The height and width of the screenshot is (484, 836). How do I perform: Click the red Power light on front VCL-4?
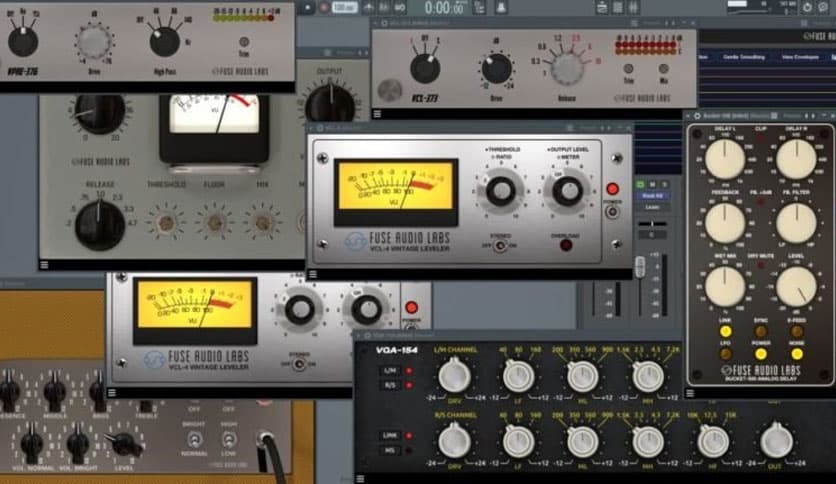point(613,189)
